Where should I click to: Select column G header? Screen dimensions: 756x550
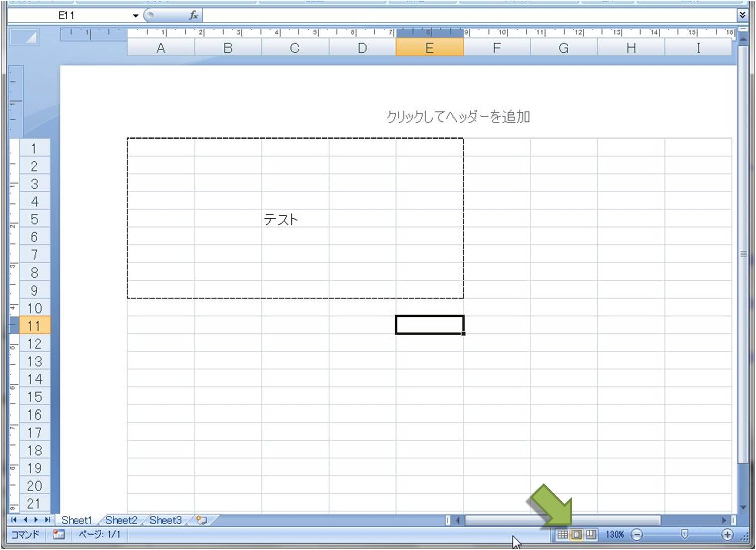564,48
